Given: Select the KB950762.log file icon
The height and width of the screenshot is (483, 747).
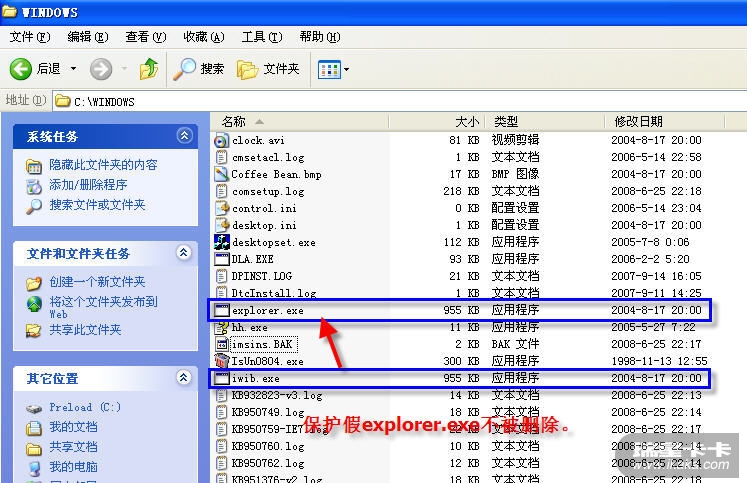Looking at the screenshot, I should tap(222, 463).
